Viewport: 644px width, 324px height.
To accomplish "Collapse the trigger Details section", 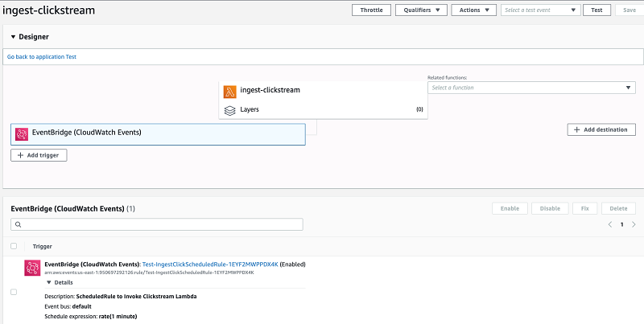I will [x=49, y=282].
